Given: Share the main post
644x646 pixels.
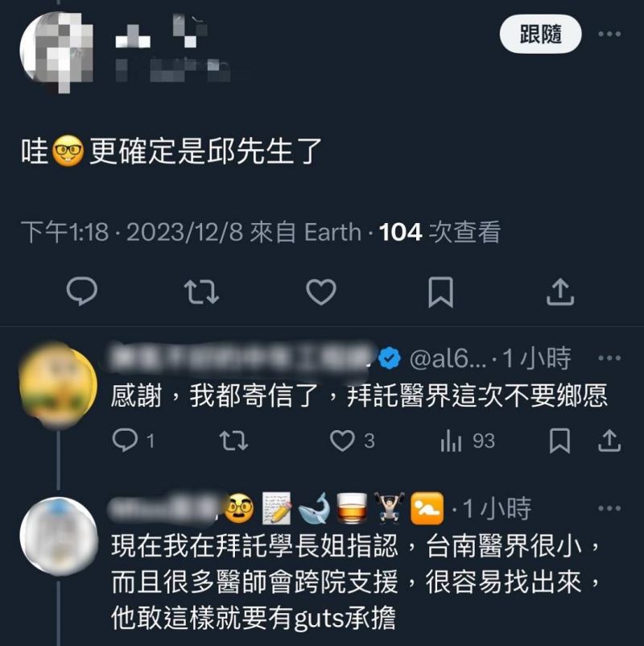Looking at the screenshot, I should pyautogui.click(x=560, y=292).
